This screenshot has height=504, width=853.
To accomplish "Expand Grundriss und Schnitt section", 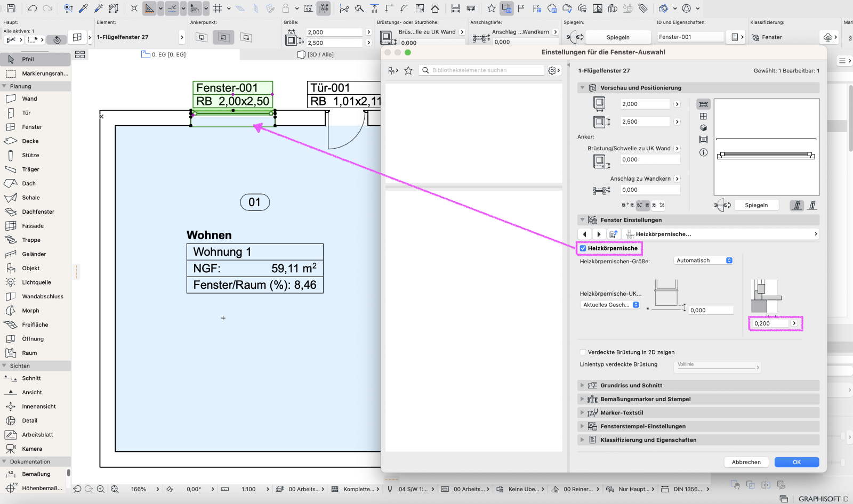I will click(582, 385).
